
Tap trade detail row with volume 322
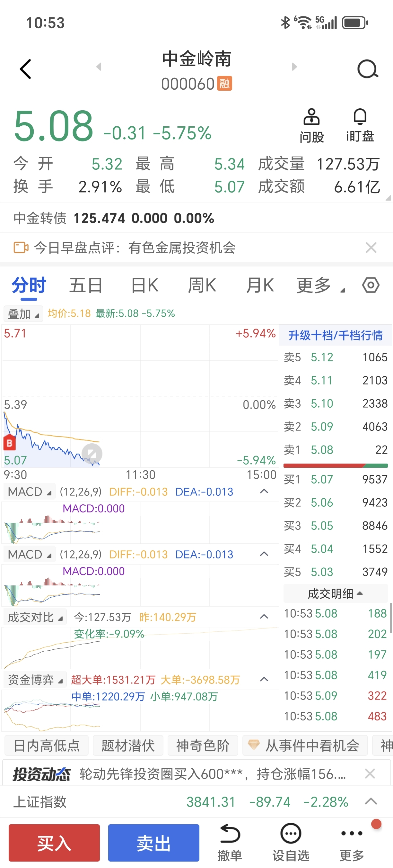click(336, 695)
